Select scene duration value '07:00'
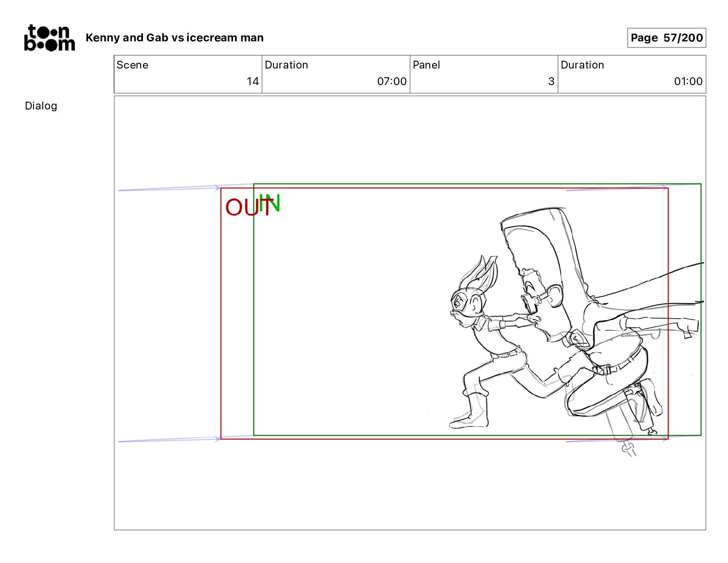Image resolution: width=728 pixels, height=563 pixels. coord(392,81)
